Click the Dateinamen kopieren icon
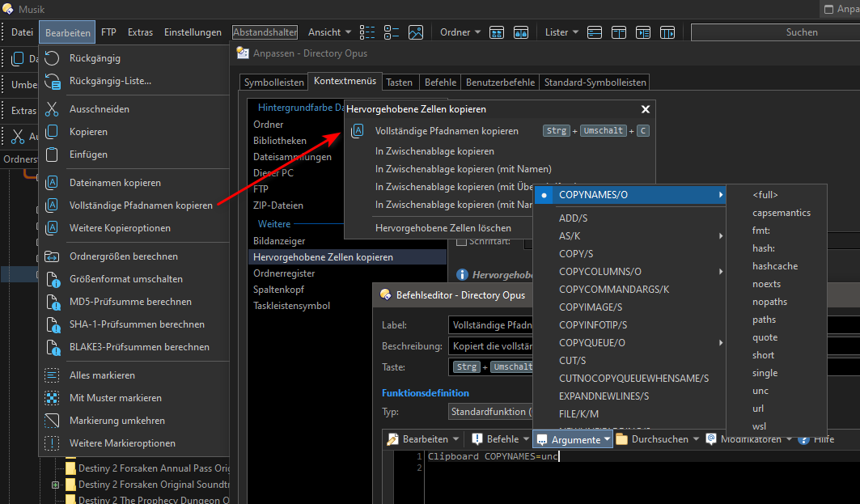This screenshot has height=504, width=860. pos(52,183)
